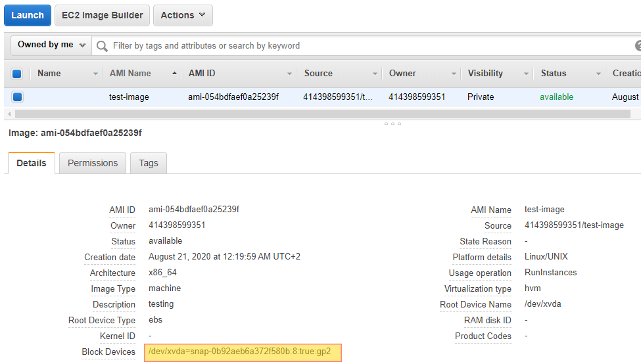This screenshot has width=641, height=364.
Task: Open Name column dropdown arrow
Action: pos(95,74)
